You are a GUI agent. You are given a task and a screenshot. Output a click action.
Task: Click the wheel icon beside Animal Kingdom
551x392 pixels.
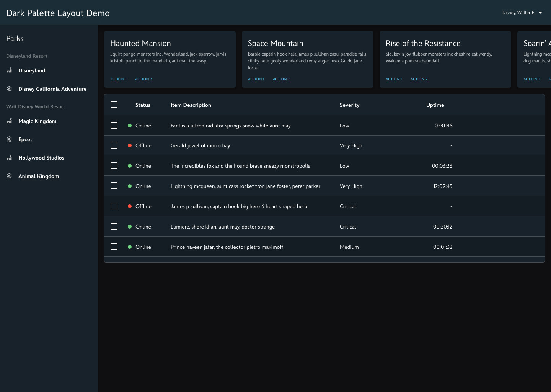point(9,176)
